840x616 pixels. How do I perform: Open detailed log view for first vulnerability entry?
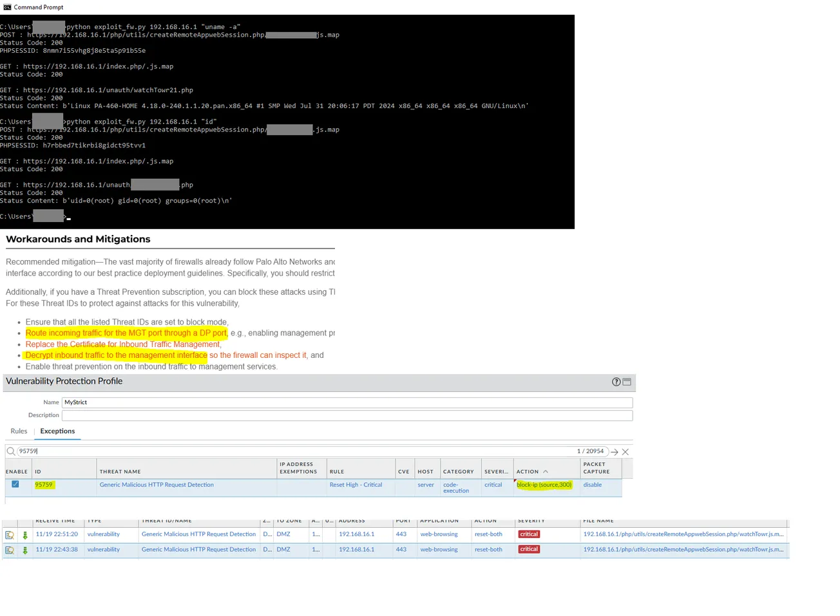point(9,534)
